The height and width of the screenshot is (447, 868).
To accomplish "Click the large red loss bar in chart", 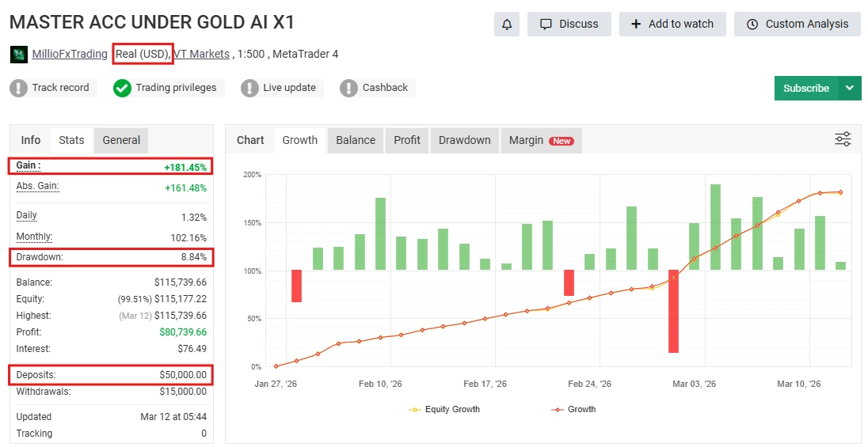I will (x=673, y=311).
